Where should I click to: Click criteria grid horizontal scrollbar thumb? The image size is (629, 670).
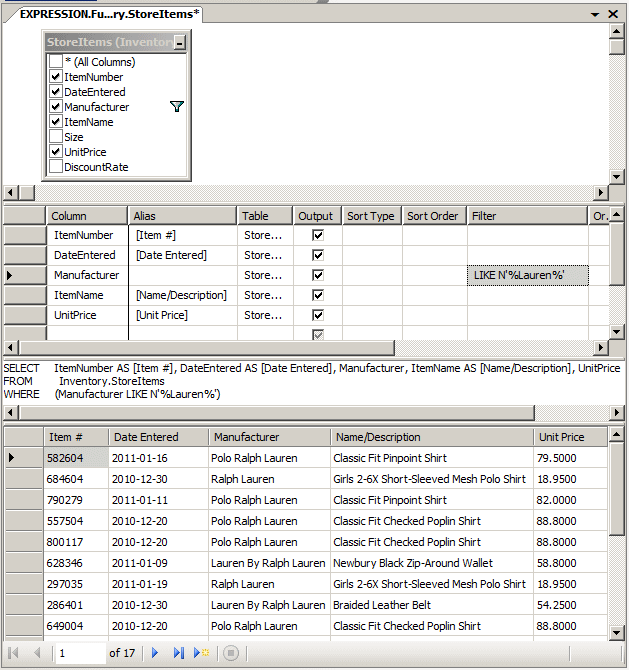click(207, 348)
